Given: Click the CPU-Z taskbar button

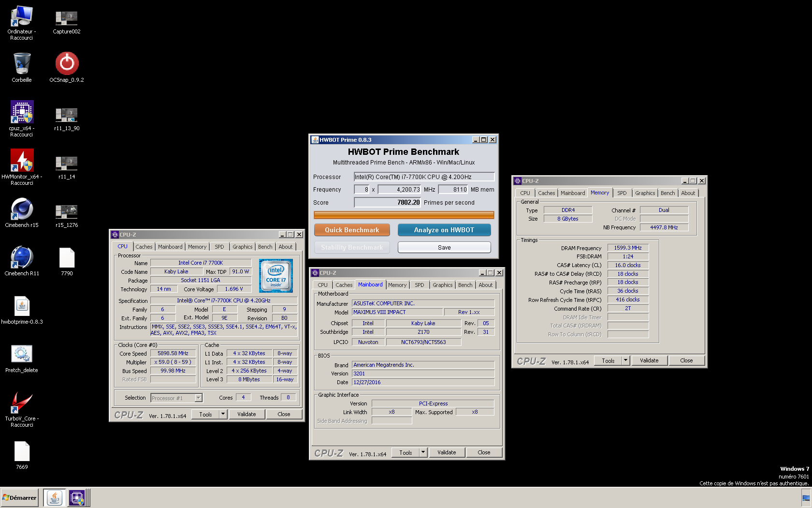Looking at the screenshot, I should [x=77, y=498].
